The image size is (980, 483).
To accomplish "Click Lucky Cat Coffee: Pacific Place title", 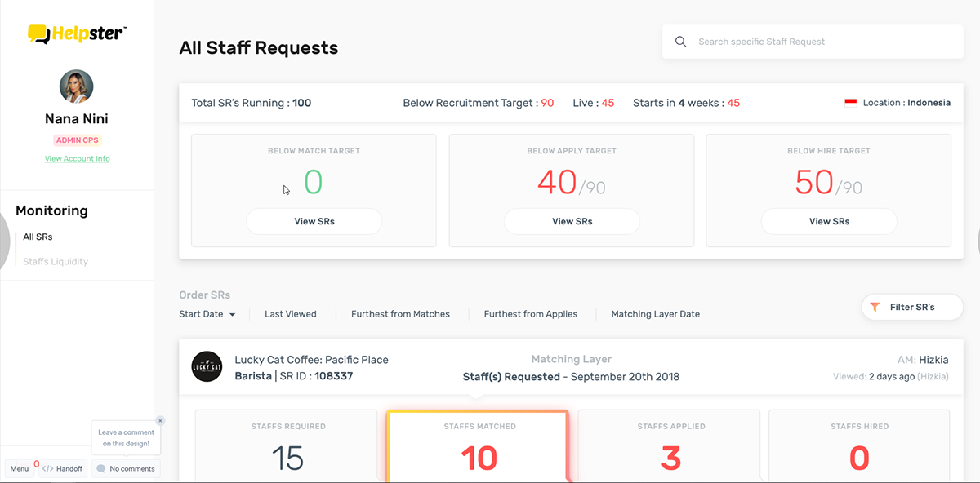I will (312, 360).
